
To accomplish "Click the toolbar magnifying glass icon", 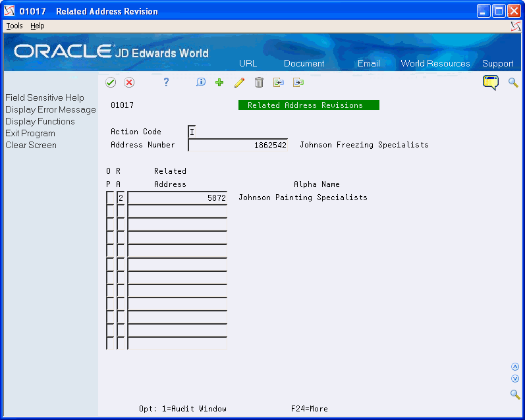I will tap(513, 82).
